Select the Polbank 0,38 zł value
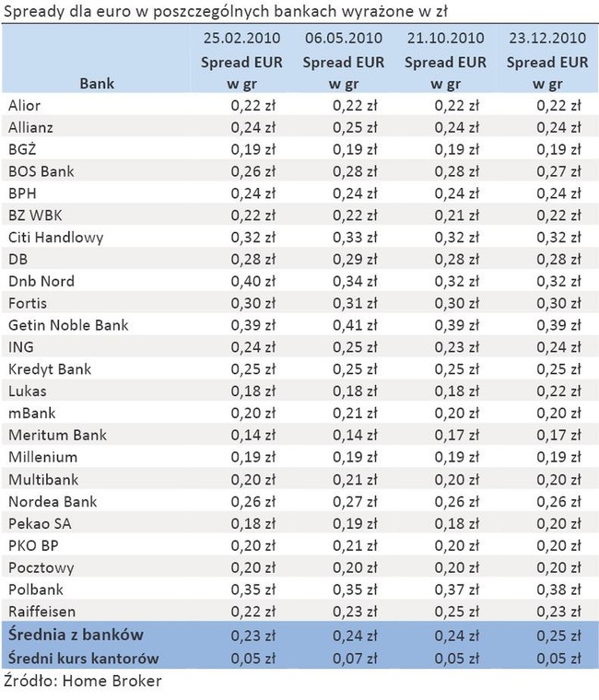The width and height of the screenshot is (599, 700). pyautogui.click(x=558, y=589)
